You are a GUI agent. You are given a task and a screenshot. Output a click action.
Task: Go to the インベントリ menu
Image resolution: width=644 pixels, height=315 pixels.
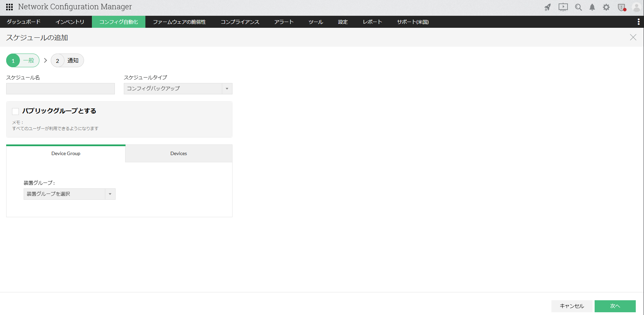(70, 22)
